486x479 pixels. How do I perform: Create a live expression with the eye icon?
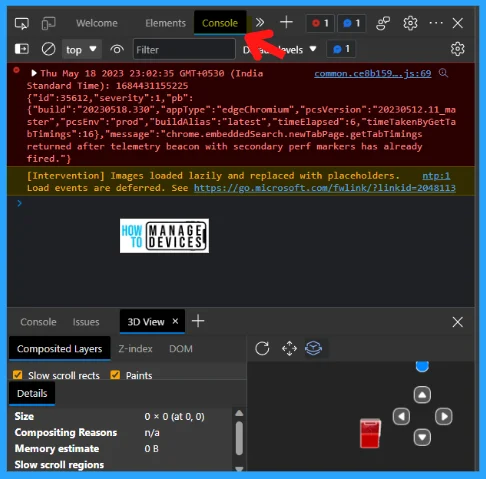(117, 50)
